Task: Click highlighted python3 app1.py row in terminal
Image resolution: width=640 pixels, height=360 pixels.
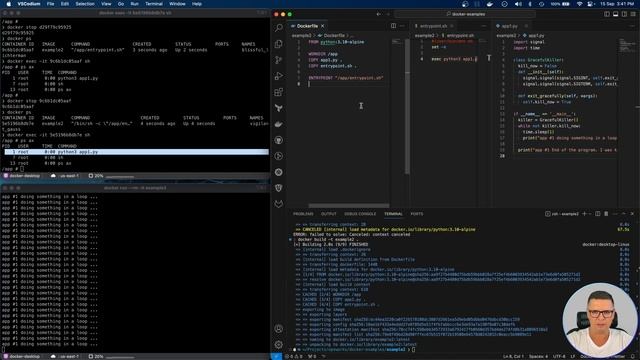Action: tap(137, 152)
